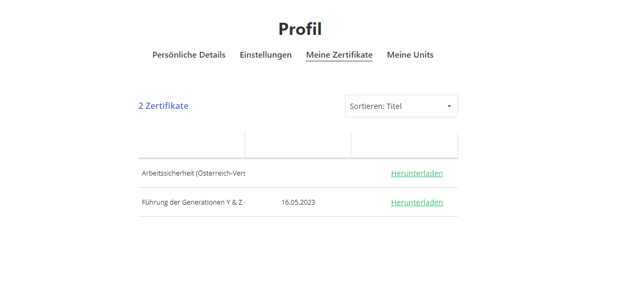Click the 16.05.2023 date cell
The image size is (644, 294).
tap(298, 203)
